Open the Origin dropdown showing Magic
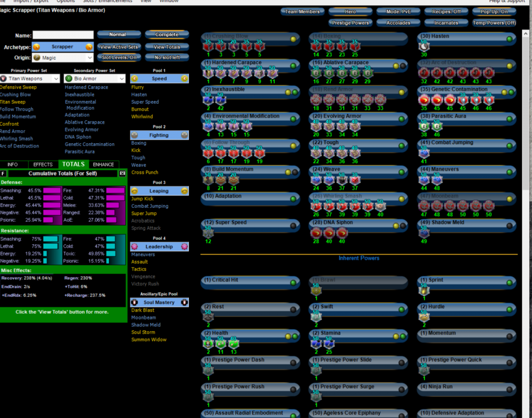Image resolution: width=532 pixels, height=418 pixels. (x=62, y=58)
